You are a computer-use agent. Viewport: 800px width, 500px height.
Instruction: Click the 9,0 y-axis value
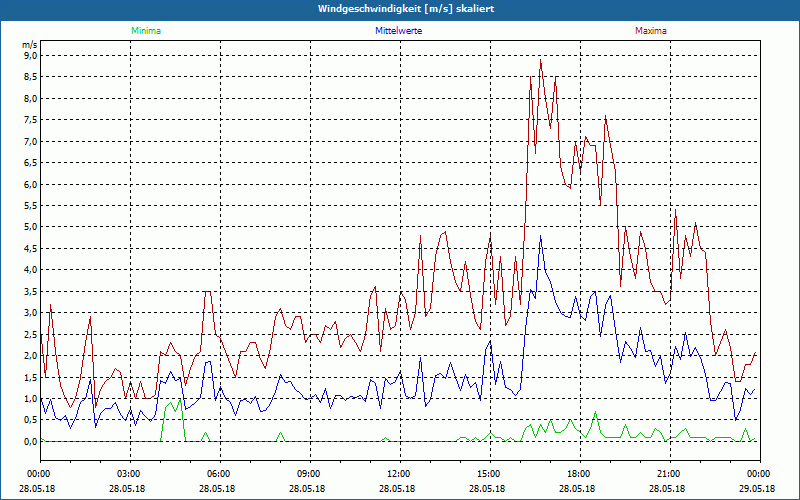(x=32, y=56)
